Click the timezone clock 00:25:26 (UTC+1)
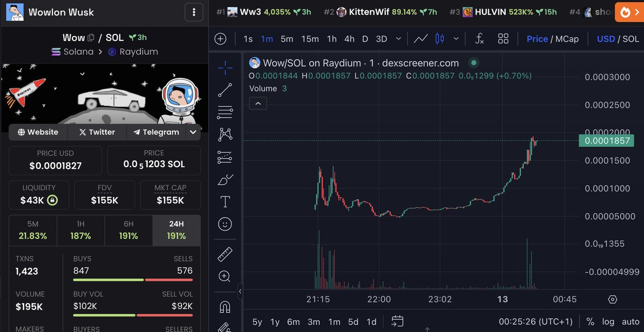644x332 pixels. tap(536, 322)
